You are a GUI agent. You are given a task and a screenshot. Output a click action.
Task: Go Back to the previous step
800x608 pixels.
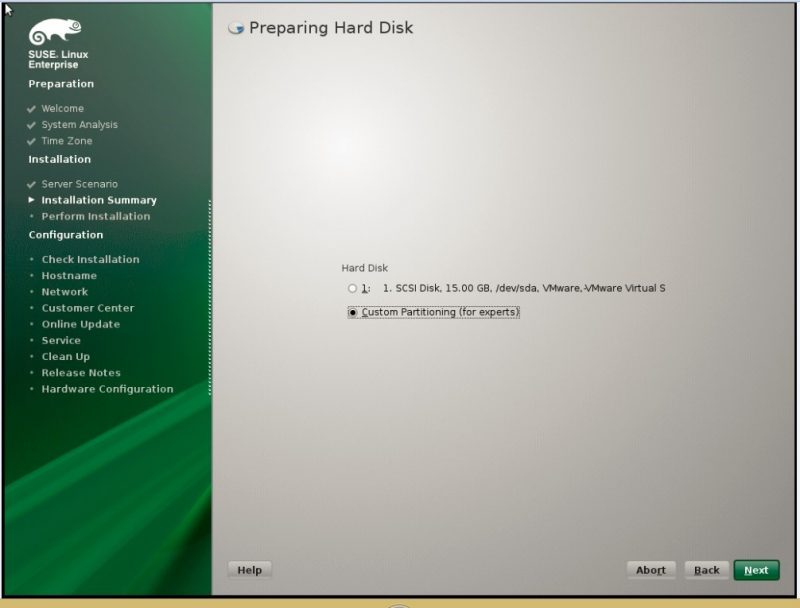pos(706,570)
